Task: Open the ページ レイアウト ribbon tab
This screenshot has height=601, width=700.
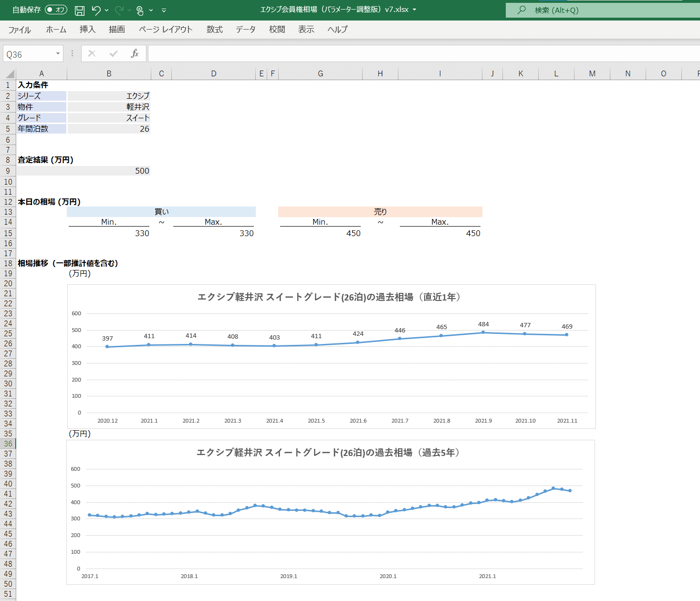Action: (x=166, y=30)
